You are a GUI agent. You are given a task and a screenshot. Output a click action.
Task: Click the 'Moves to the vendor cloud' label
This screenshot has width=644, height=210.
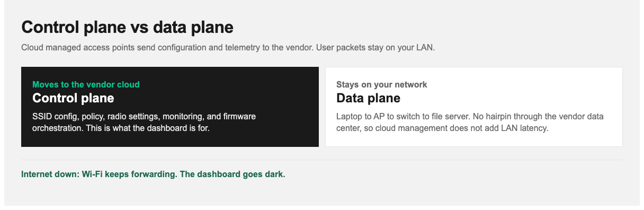[x=86, y=84]
